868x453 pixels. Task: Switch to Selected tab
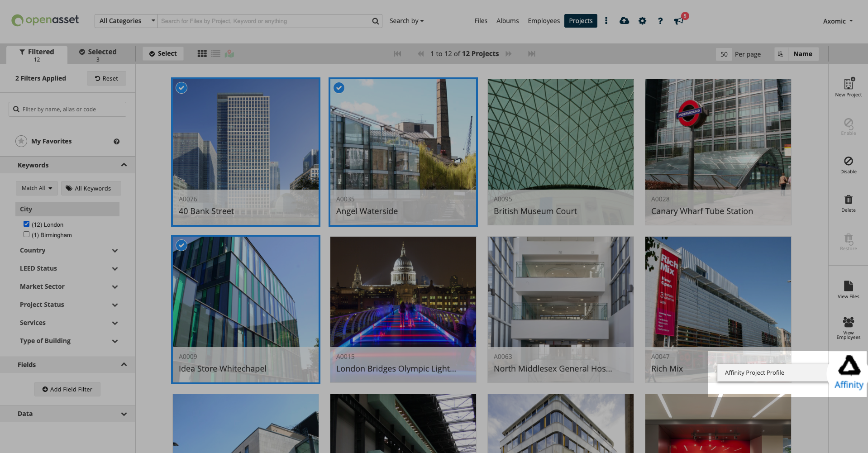pos(98,55)
